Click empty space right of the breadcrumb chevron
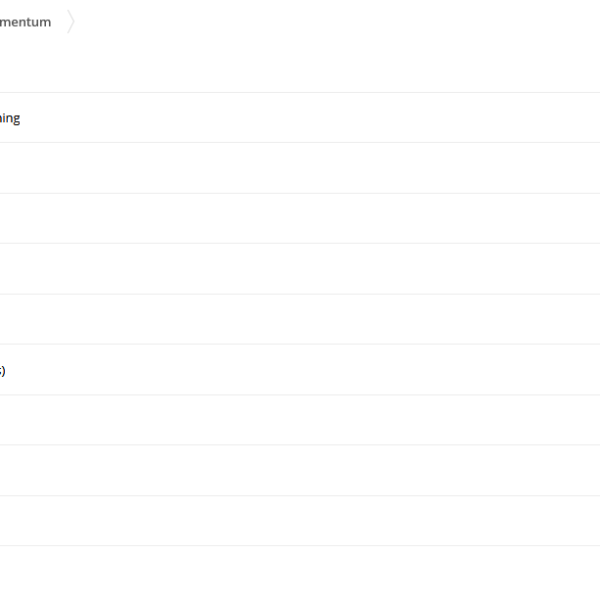Viewport: 600px width, 600px height. (x=337, y=22)
